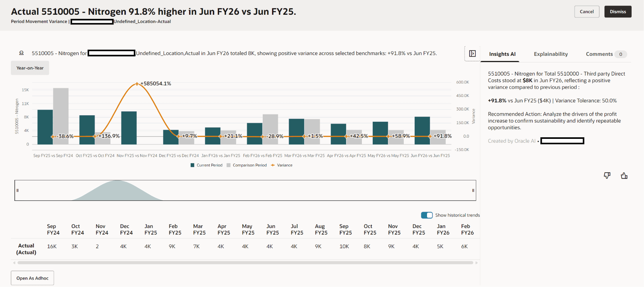The height and width of the screenshot is (287, 644).
Task: Click the Period Movement Variance subtitle
Action: (x=39, y=22)
